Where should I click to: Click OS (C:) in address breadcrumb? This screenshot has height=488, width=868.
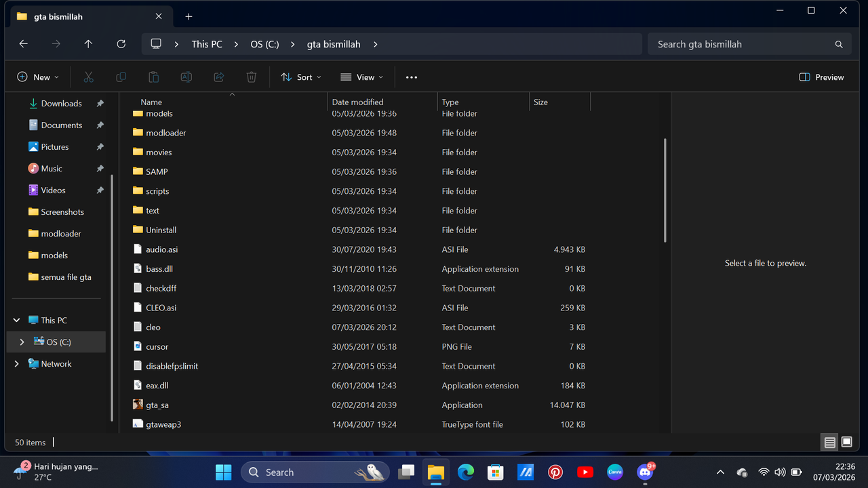[264, 44]
